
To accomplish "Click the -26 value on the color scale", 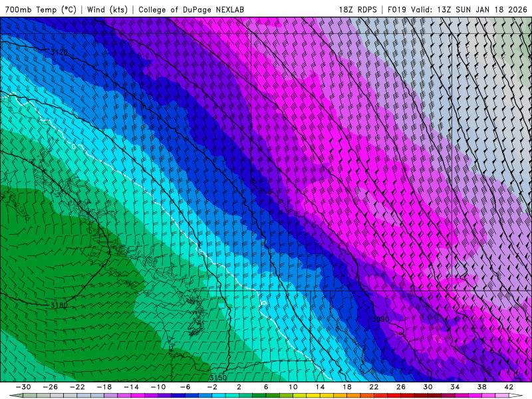I will 51,387.
